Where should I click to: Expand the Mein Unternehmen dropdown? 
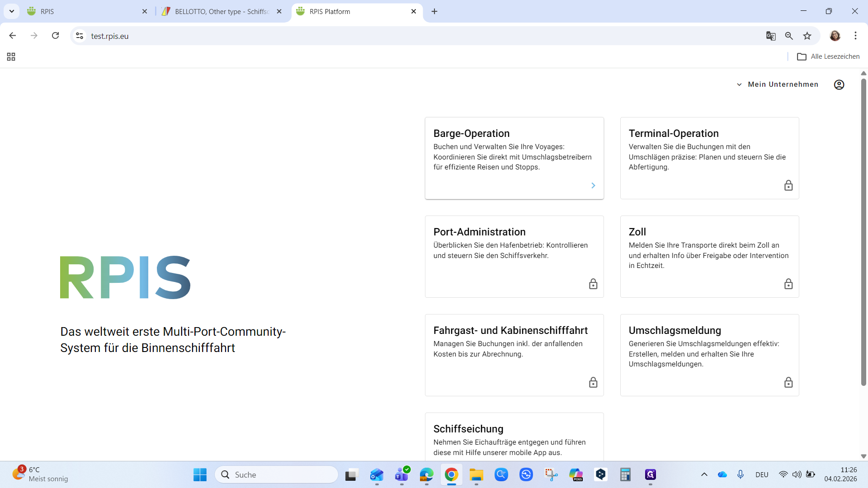pos(778,84)
